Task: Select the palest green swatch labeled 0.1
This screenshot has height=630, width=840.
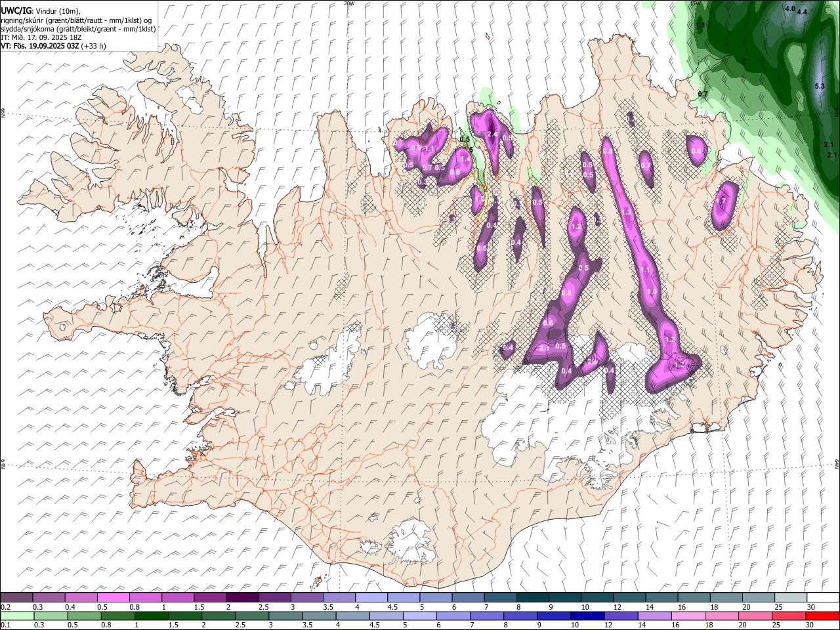Action: [x=17, y=616]
